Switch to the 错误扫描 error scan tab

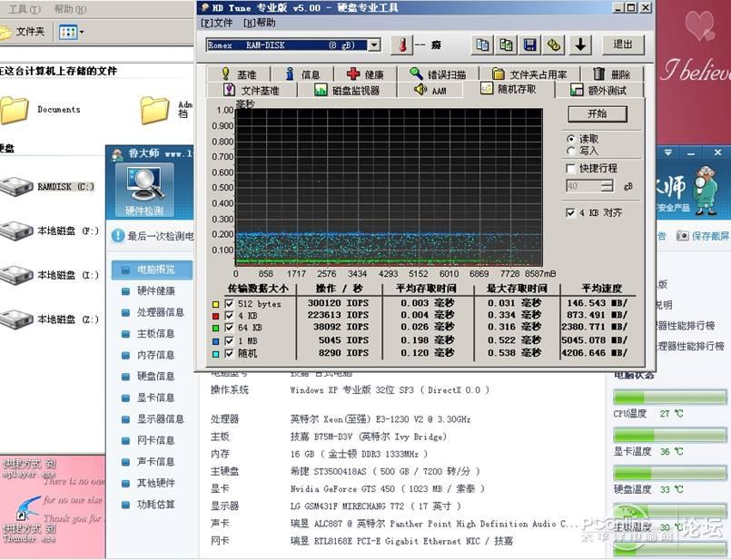coord(438,74)
